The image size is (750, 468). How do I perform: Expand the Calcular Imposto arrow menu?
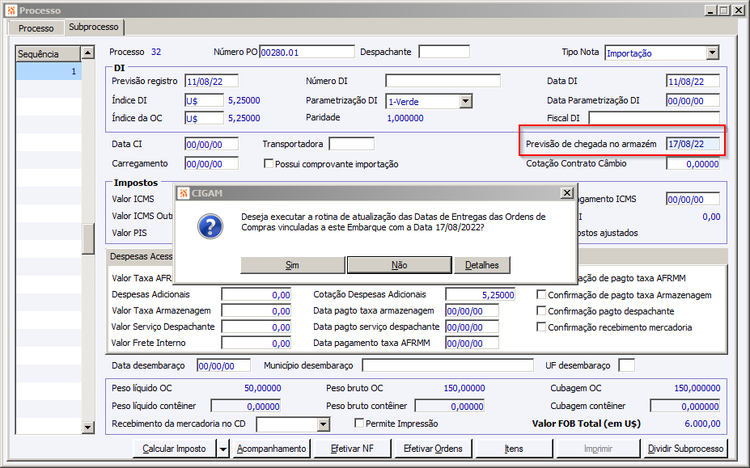click(x=223, y=449)
